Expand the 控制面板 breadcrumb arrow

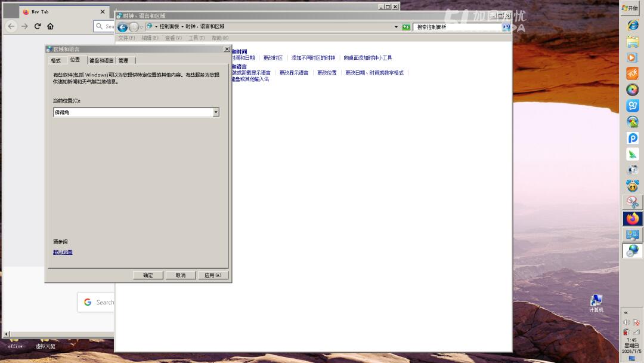pyautogui.click(x=182, y=27)
